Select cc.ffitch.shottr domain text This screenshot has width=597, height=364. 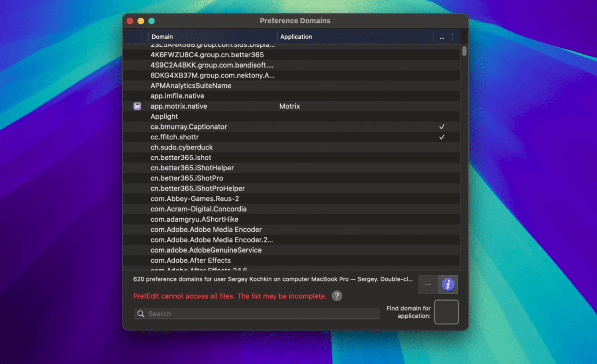tap(174, 137)
